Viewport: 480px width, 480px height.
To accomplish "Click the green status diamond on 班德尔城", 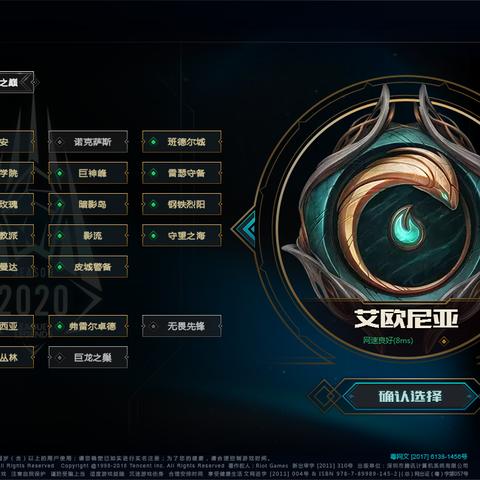I will [153, 142].
